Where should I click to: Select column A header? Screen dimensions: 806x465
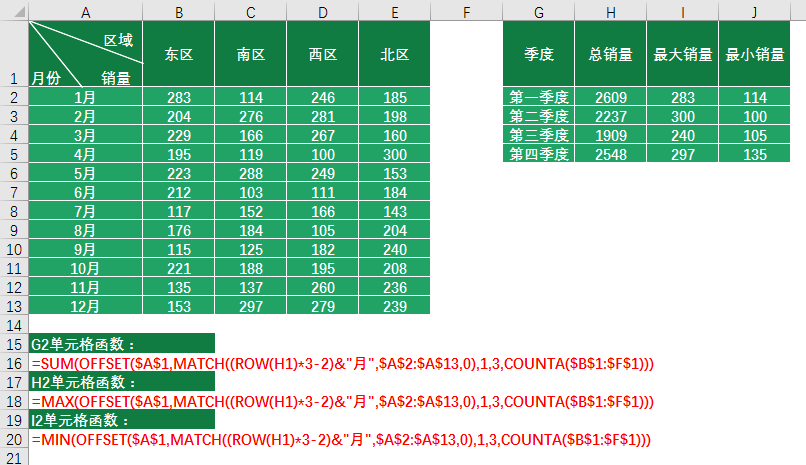(x=85, y=11)
